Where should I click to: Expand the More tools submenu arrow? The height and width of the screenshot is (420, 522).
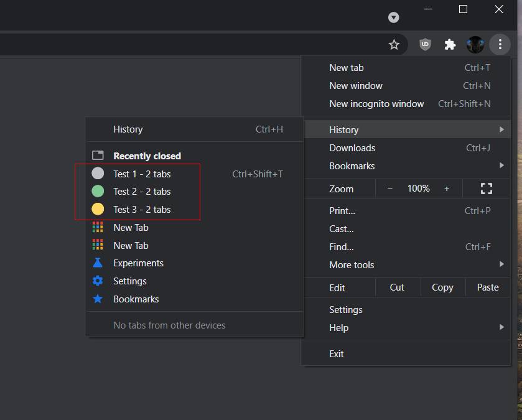pos(501,264)
